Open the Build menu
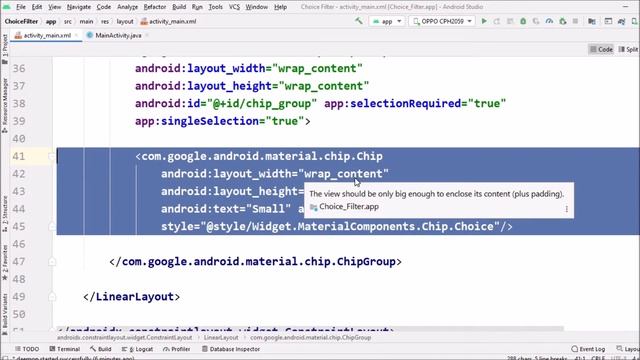640x360 pixels. coord(179,7)
